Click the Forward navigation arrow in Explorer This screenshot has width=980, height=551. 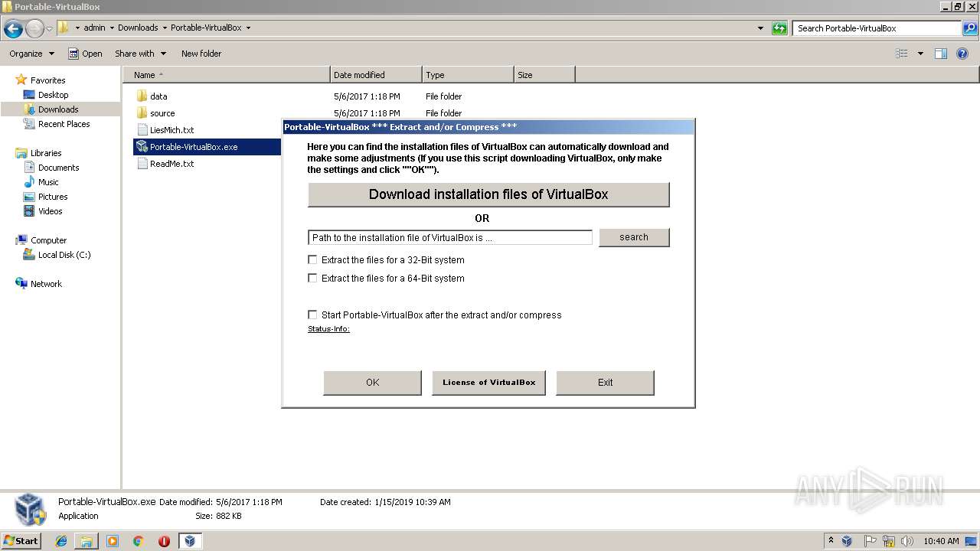(34, 29)
